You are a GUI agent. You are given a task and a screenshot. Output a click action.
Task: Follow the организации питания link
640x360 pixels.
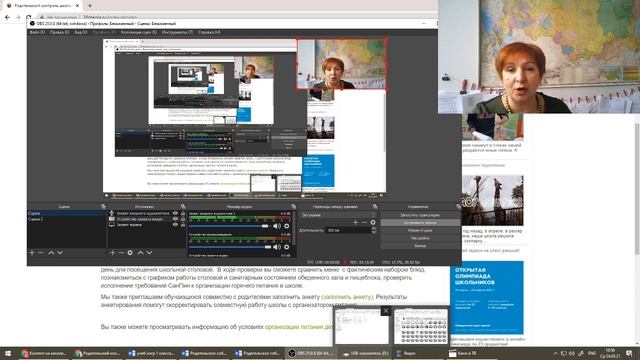click(298, 327)
